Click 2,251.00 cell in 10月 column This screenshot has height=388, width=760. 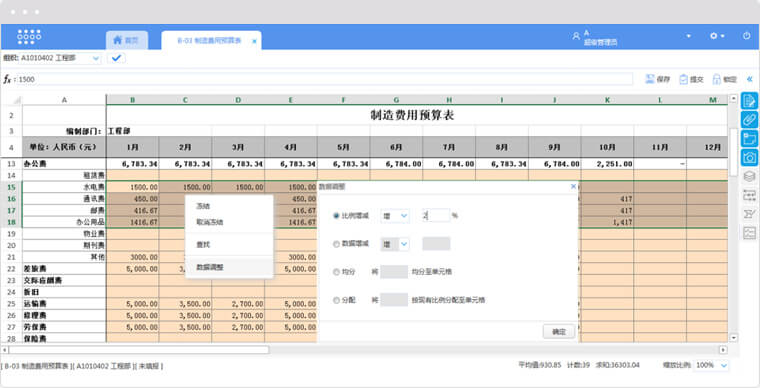click(607, 164)
